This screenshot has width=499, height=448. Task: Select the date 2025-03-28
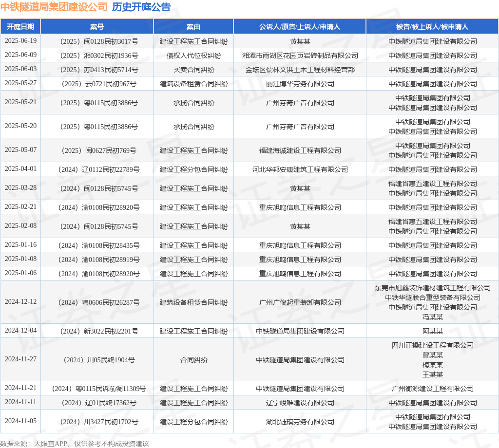click(x=20, y=188)
